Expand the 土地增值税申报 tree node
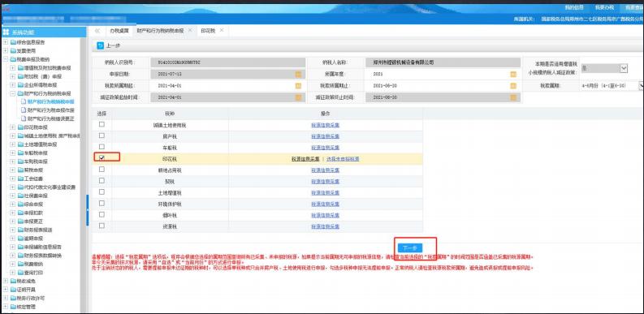644x314 pixels. click(x=13, y=144)
